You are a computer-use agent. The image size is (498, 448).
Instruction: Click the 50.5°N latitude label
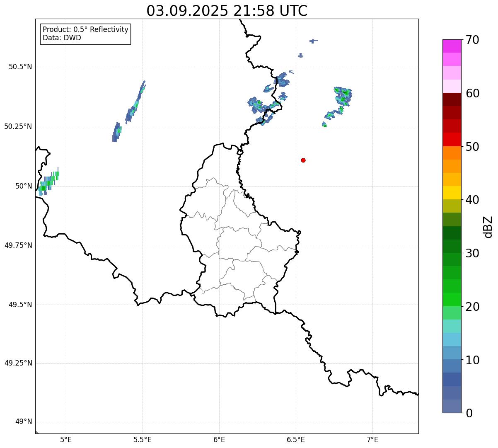[20, 67]
